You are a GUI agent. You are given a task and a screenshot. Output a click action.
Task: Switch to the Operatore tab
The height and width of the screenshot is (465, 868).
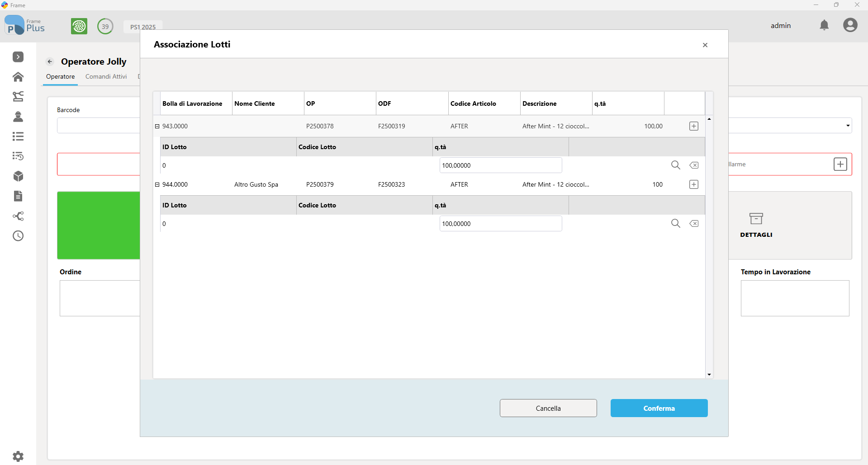tap(61, 76)
